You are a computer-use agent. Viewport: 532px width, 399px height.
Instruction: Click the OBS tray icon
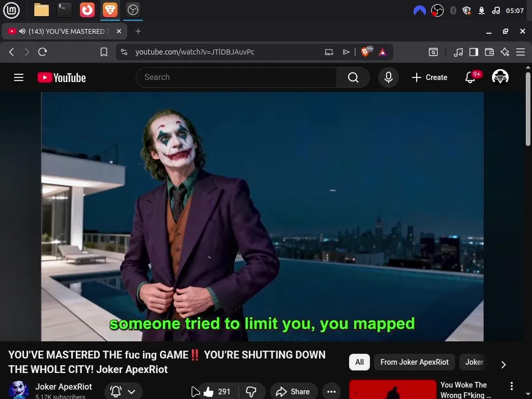point(437,11)
